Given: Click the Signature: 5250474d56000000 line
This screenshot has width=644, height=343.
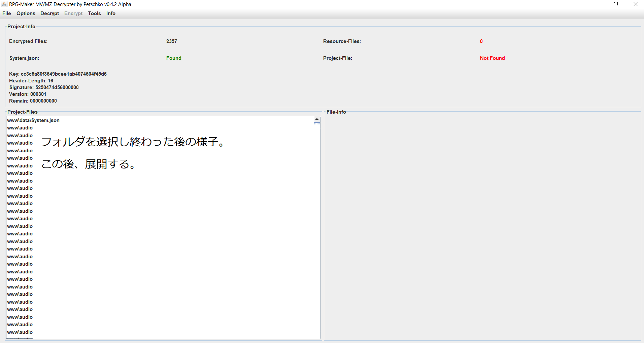Looking at the screenshot, I should pyautogui.click(x=44, y=87).
